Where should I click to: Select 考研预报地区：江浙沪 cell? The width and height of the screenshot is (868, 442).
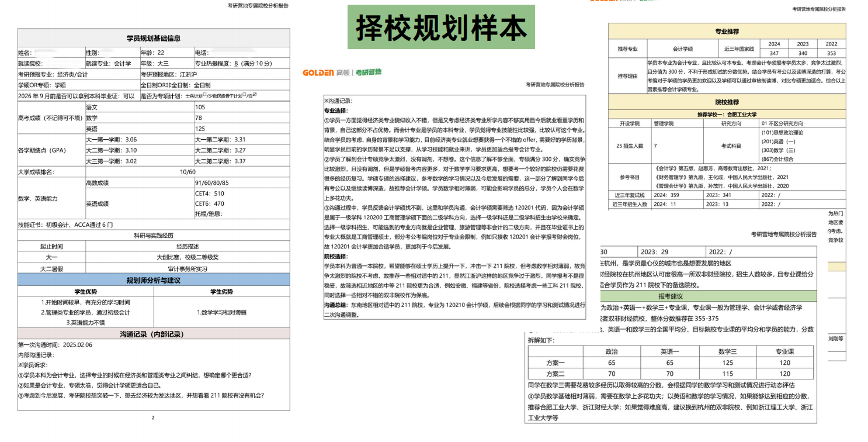(x=214, y=74)
